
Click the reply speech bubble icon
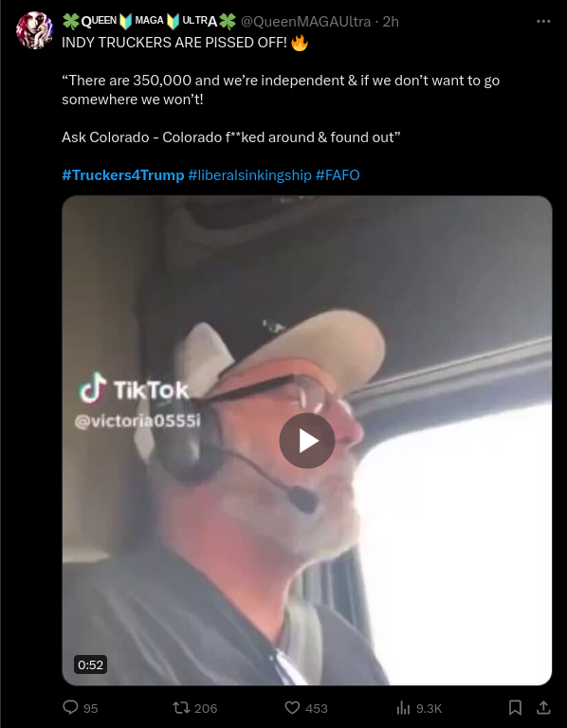click(70, 707)
